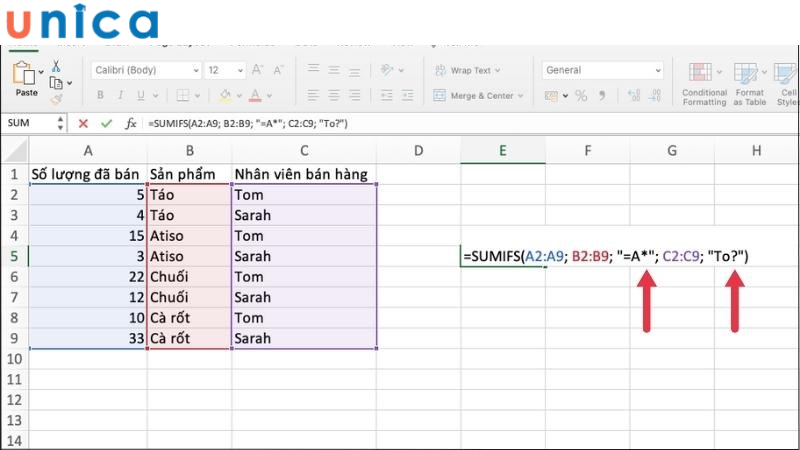Align text to bottom of cell

pos(354,70)
